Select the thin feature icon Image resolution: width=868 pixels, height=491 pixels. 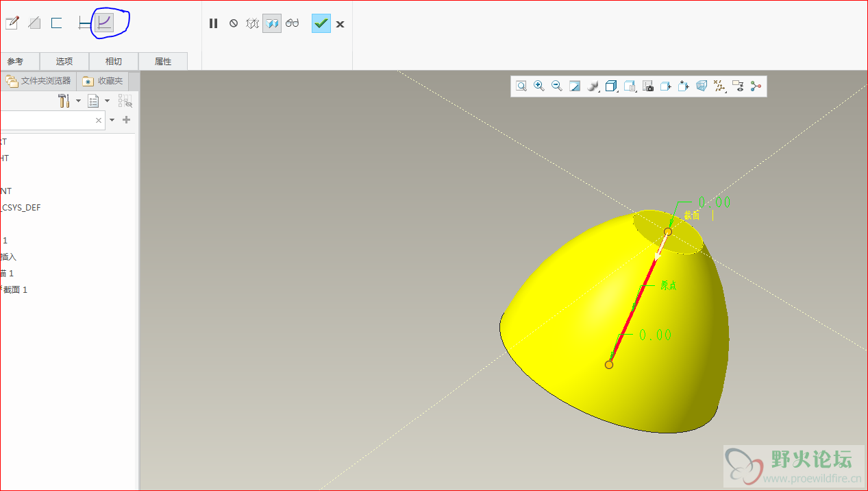pyautogui.click(x=57, y=23)
